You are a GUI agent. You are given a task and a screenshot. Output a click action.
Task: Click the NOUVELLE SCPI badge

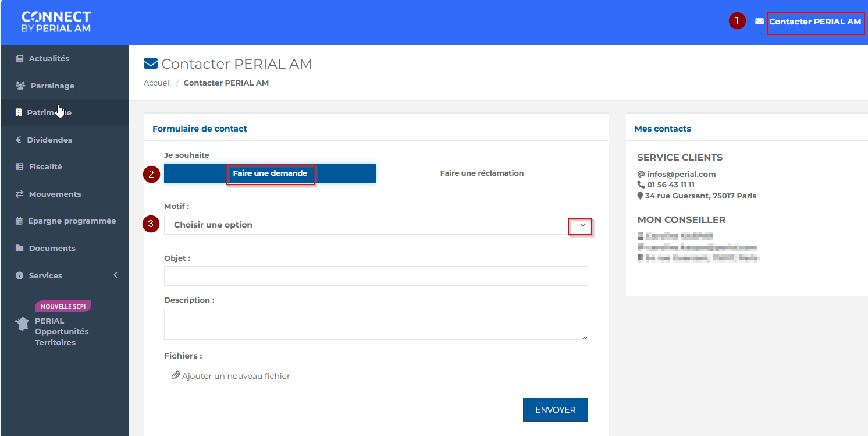[x=63, y=306]
